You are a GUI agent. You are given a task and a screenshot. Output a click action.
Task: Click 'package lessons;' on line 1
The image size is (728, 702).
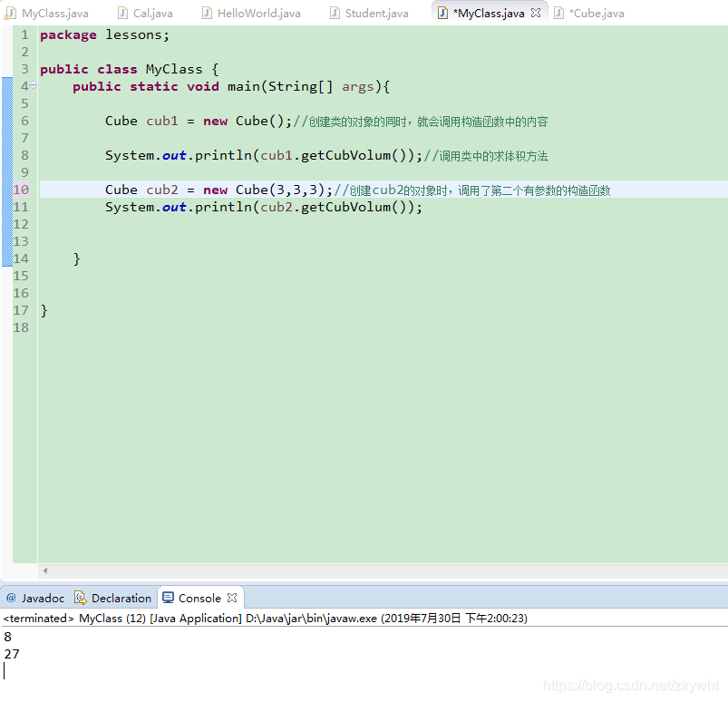(x=104, y=34)
